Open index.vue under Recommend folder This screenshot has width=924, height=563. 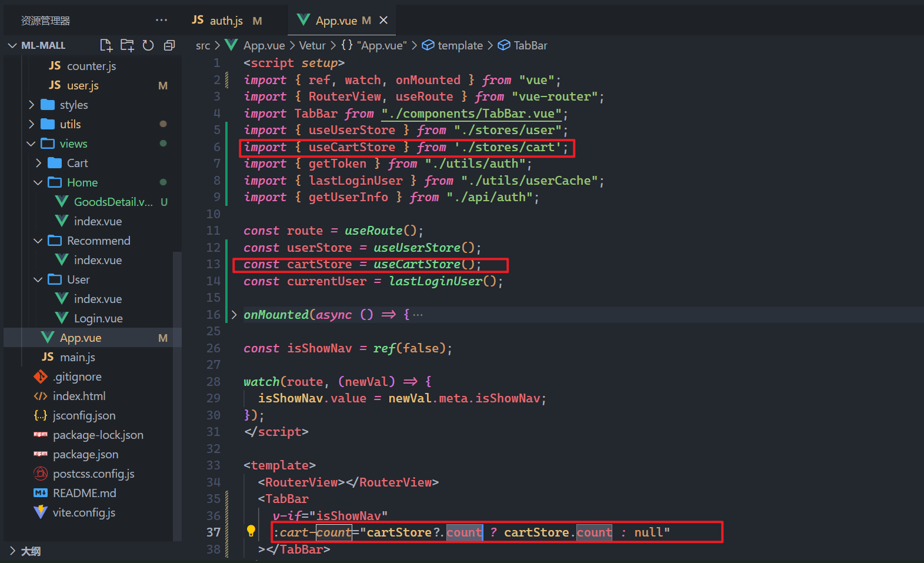pos(98,260)
